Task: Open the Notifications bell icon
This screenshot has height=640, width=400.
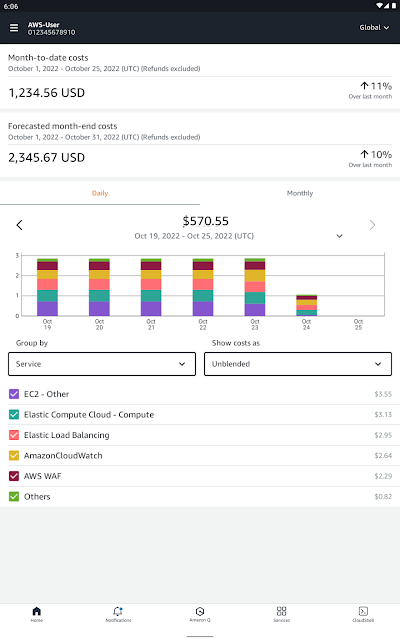Action: coord(118,611)
